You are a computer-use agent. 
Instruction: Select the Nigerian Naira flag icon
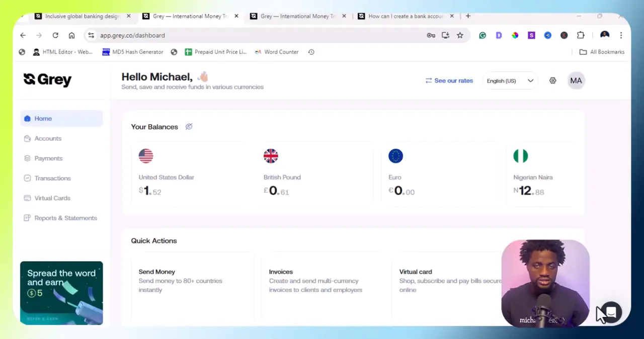click(521, 156)
